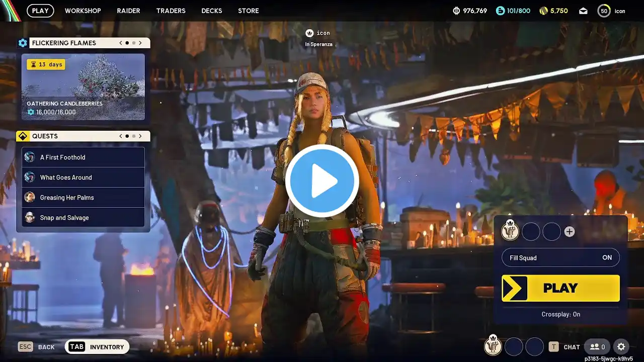Click the In Speranza status text

point(317,44)
